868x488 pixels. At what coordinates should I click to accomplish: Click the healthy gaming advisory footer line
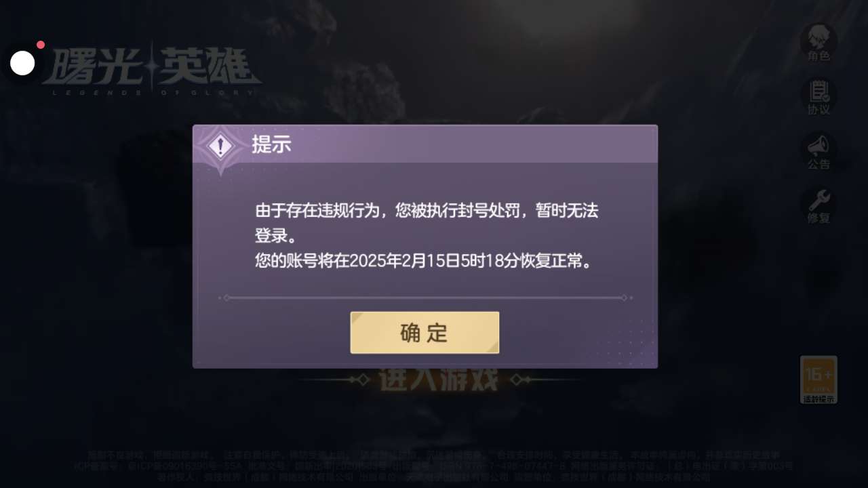click(x=434, y=455)
